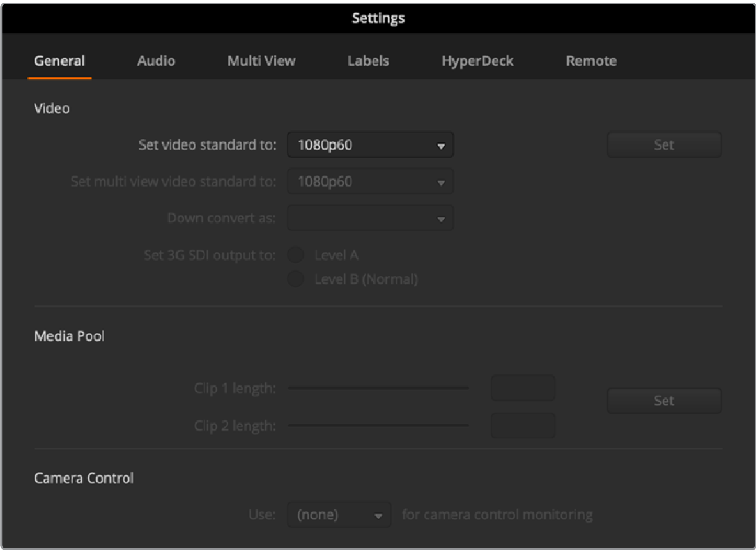Viewport: 756px width, 554px height.
Task: Expand the camera control monitoring (none) dropdown
Action: point(339,514)
